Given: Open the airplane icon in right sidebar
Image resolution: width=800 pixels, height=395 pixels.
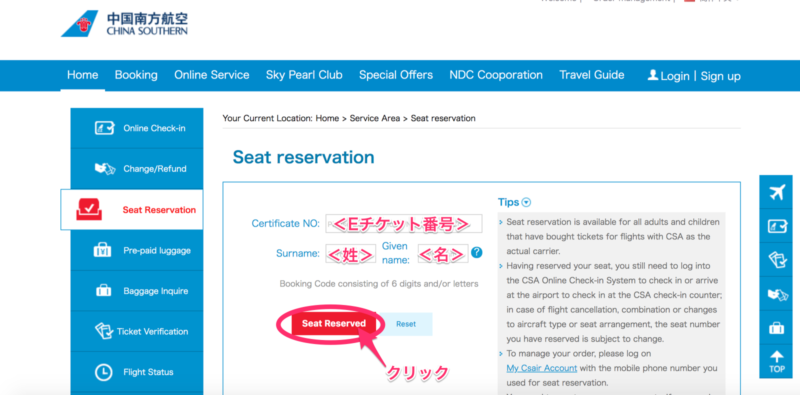Looking at the screenshot, I should [x=776, y=193].
